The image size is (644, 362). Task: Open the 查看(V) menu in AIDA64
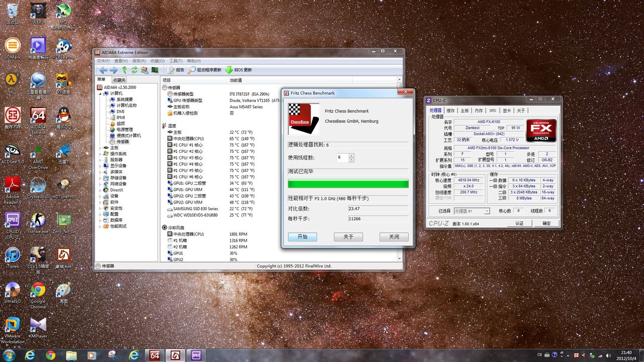[121, 61]
